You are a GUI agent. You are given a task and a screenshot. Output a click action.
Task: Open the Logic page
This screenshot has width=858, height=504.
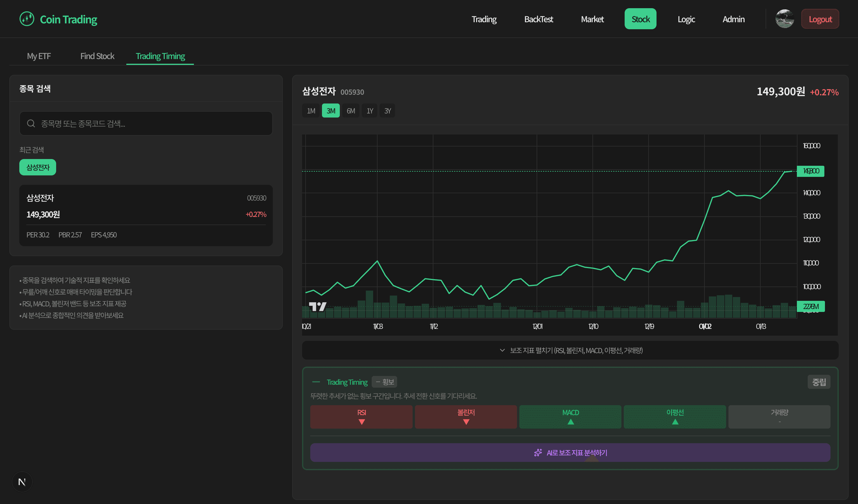(686, 19)
